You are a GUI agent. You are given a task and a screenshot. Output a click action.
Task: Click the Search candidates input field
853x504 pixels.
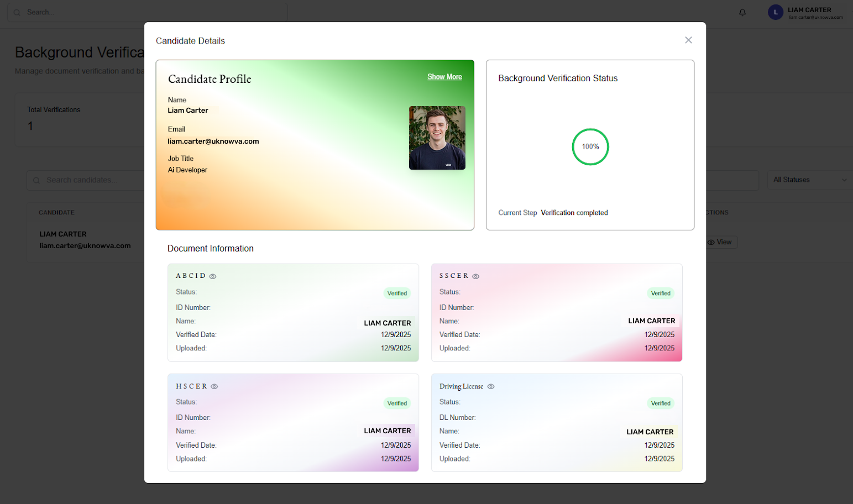click(88, 180)
